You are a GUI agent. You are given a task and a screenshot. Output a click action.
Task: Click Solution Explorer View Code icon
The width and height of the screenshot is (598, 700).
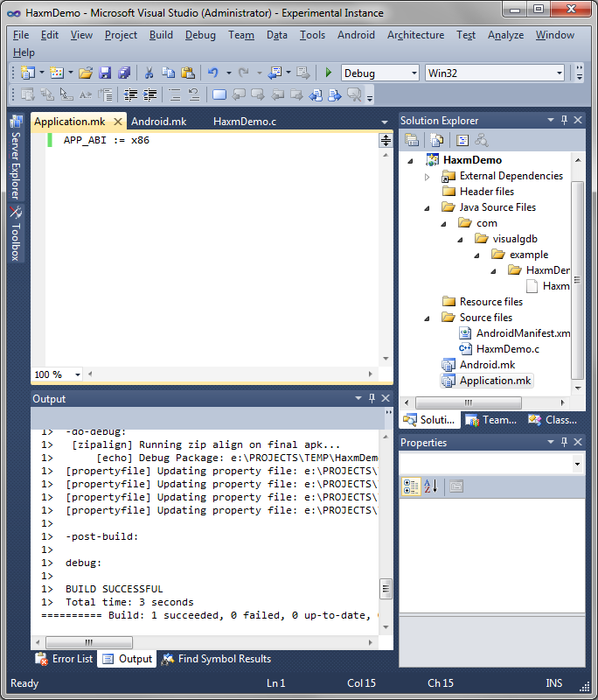point(462,140)
